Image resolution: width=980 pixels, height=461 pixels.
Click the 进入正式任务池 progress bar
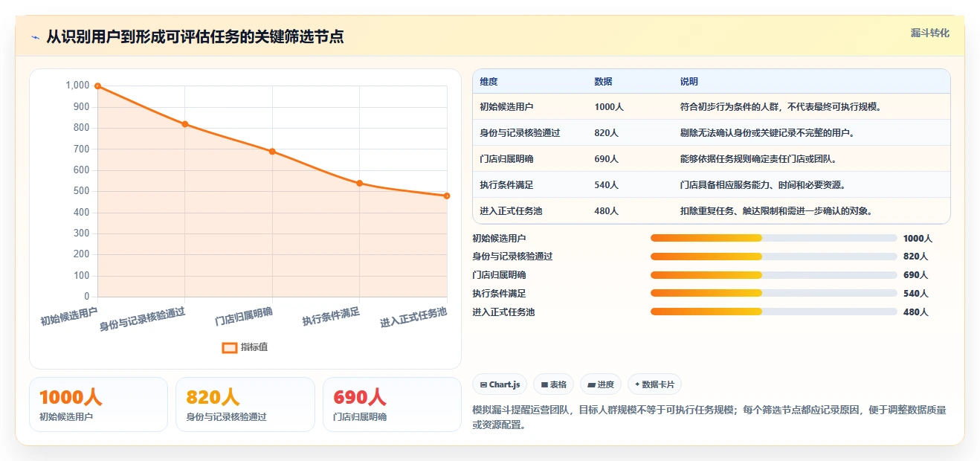[x=773, y=312]
